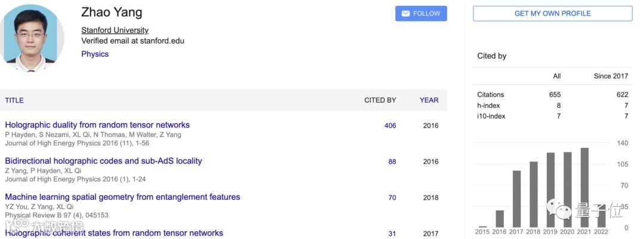Sort publications by the Year column
Screen dimensions: 644x239
(x=429, y=101)
